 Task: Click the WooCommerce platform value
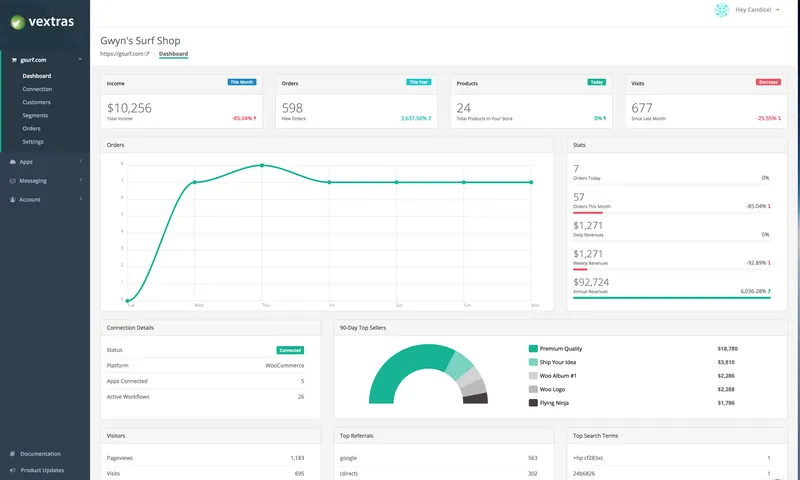click(285, 366)
